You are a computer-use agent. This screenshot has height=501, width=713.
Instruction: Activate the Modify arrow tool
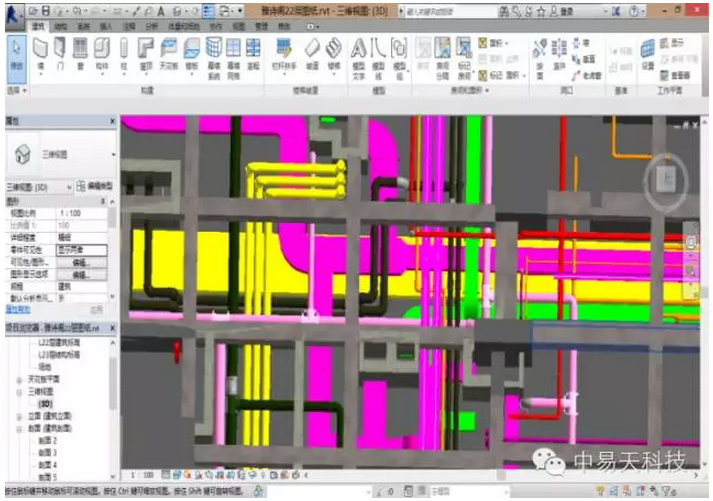[14, 54]
